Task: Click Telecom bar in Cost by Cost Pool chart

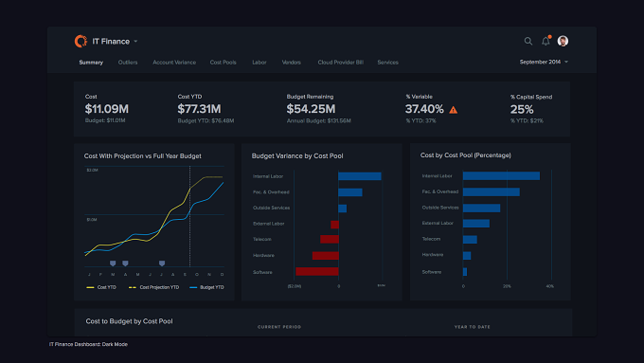Action: pyautogui.click(x=470, y=240)
